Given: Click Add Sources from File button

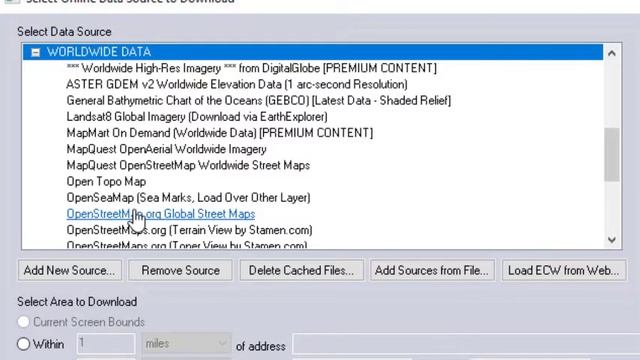Looking at the screenshot, I should tap(432, 270).
